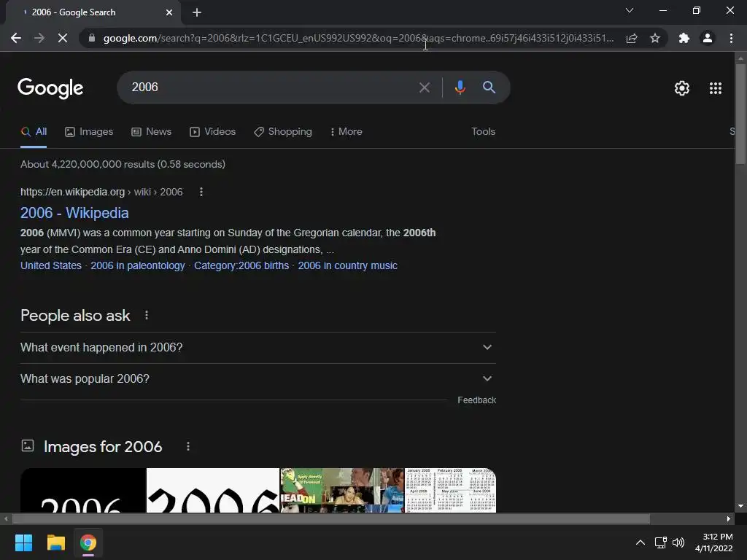
Task: Switch to News results tab
Action: [151, 132]
